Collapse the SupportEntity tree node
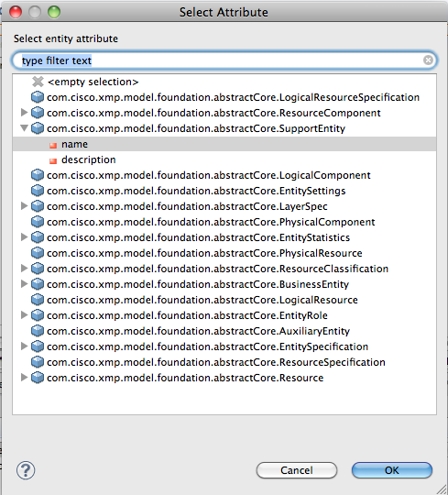The width and height of the screenshot is (448, 495). coord(24,127)
